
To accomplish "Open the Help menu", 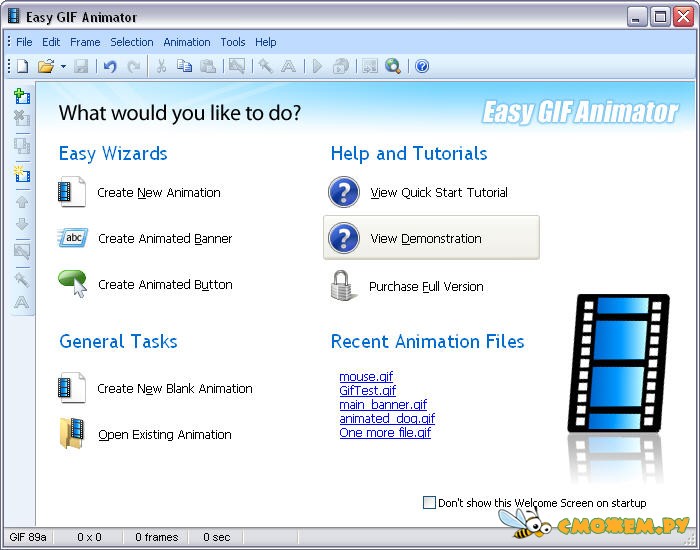I will tap(266, 42).
